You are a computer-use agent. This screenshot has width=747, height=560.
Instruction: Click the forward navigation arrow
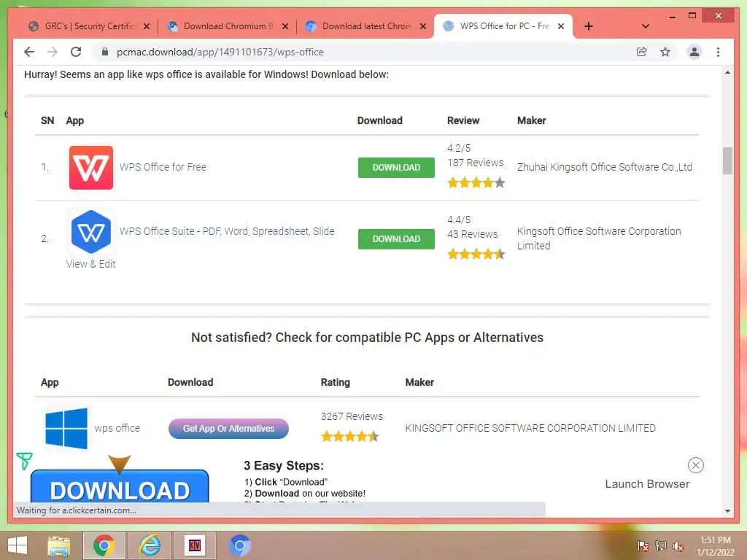click(x=53, y=52)
